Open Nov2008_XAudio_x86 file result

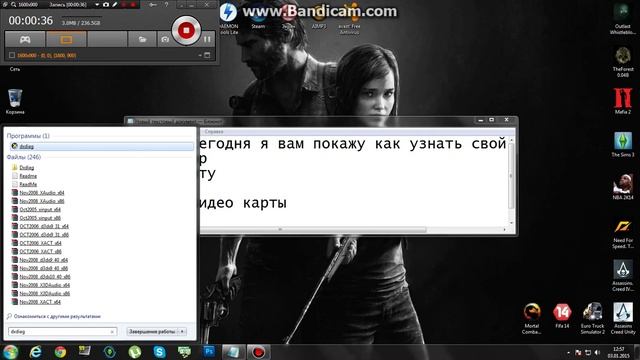(42, 201)
